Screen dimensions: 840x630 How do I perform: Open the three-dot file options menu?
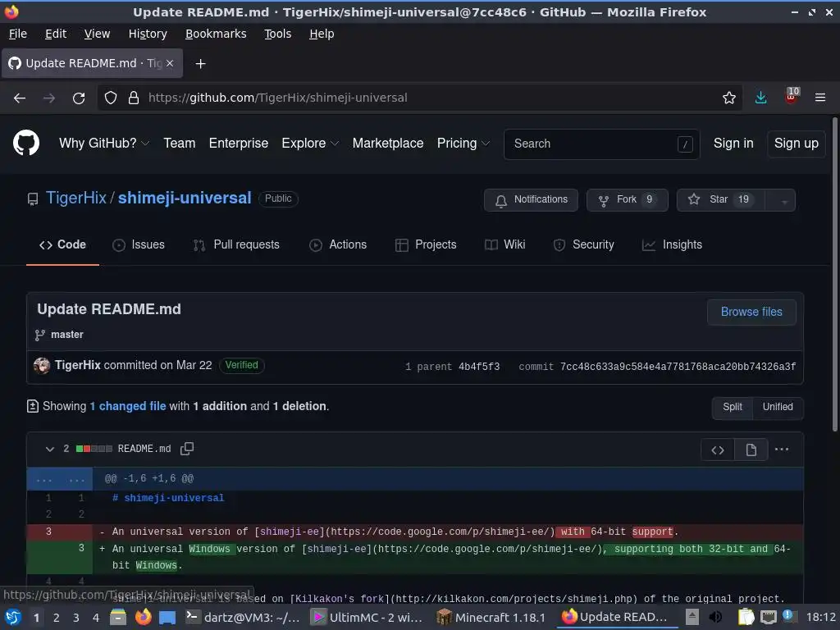[782, 450]
